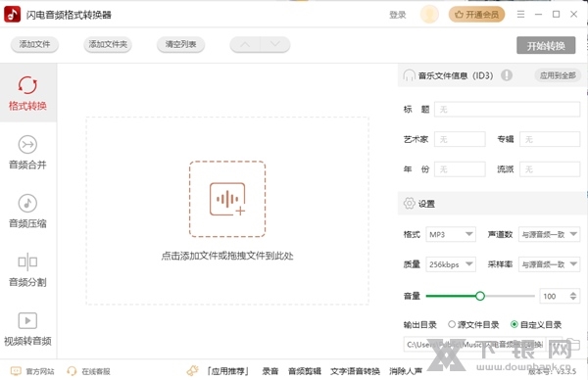Open the hamburger menu icon in title bar

point(520,15)
